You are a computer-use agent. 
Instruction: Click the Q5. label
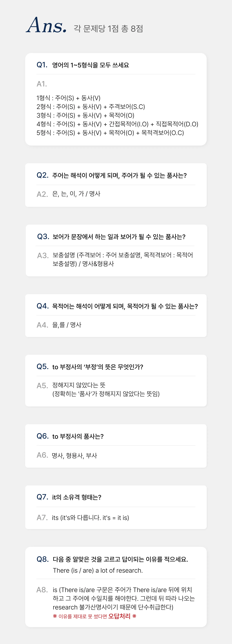click(x=42, y=366)
